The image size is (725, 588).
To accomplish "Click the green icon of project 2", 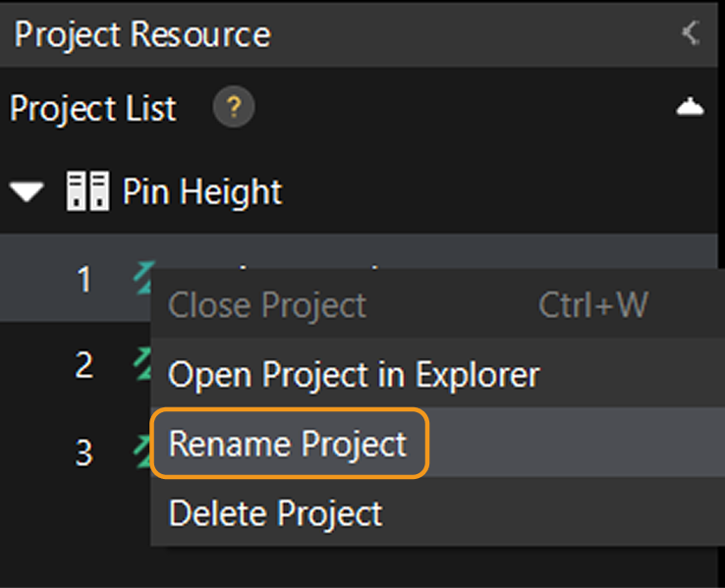I will pyautogui.click(x=140, y=364).
